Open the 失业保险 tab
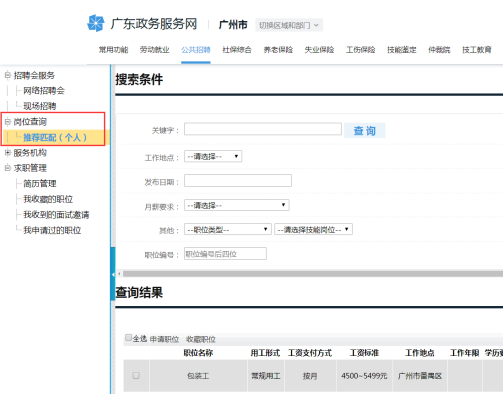504x394 pixels. (x=319, y=50)
